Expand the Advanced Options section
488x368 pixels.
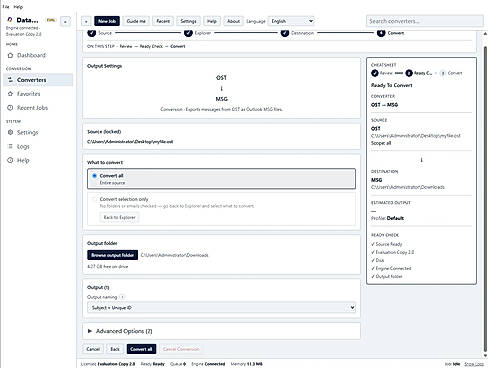pyautogui.click(x=221, y=331)
